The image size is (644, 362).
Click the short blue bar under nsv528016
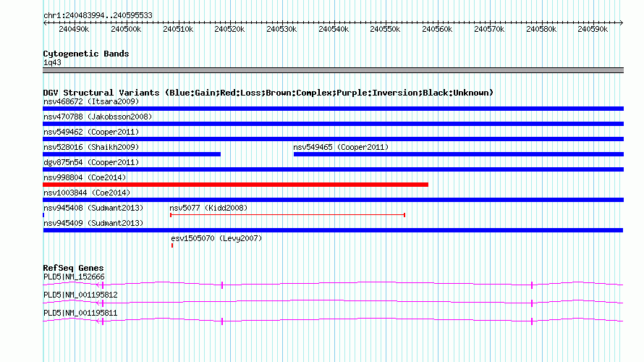(132, 154)
